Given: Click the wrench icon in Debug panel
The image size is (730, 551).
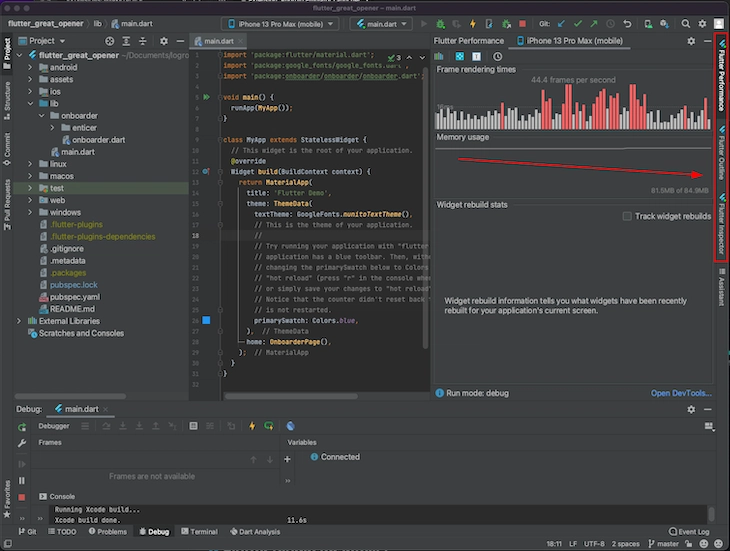Looking at the screenshot, I should [21, 443].
